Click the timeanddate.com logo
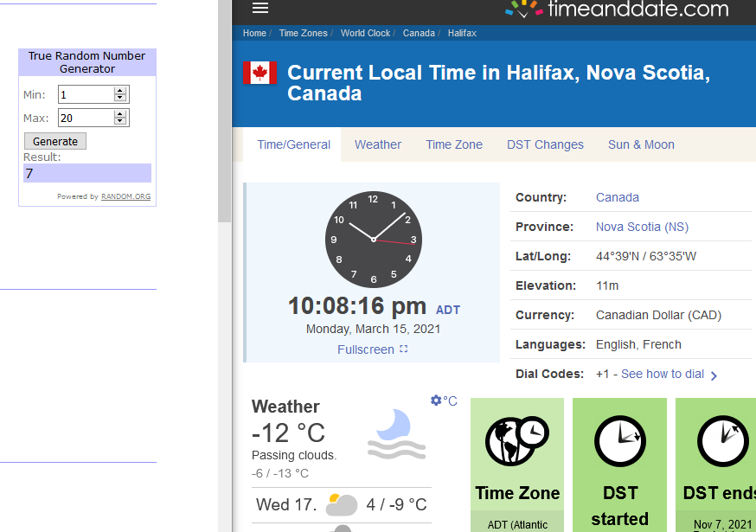The height and width of the screenshot is (532, 756). click(x=617, y=9)
